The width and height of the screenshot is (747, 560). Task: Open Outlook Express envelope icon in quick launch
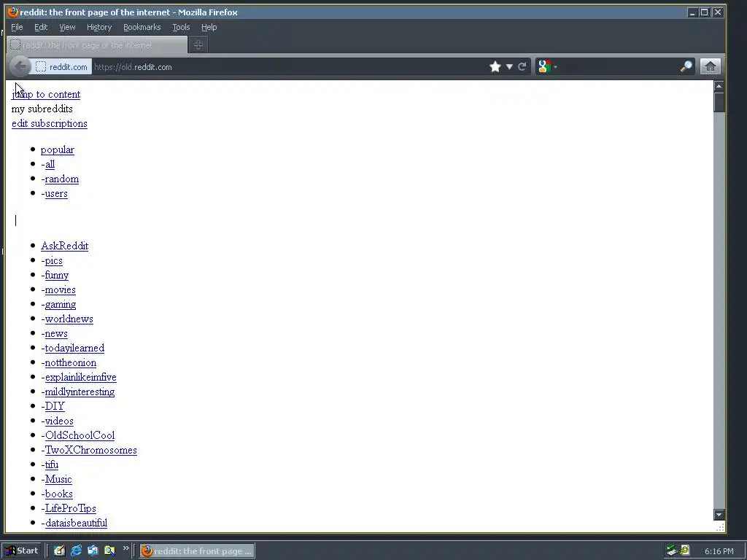click(93, 551)
